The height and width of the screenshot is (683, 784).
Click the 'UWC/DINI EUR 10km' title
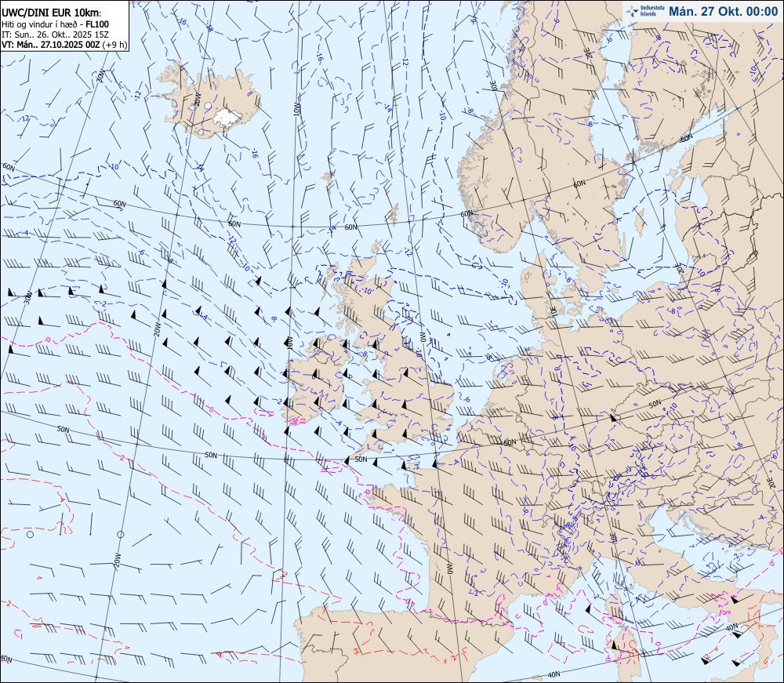pyautogui.click(x=51, y=13)
